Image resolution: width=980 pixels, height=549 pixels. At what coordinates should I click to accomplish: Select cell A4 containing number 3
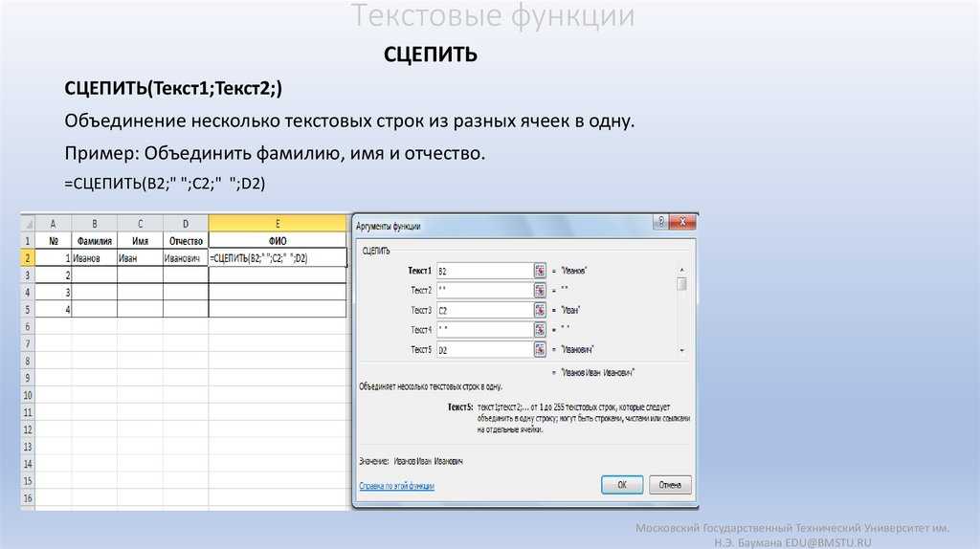pyautogui.click(x=54, y=293)
